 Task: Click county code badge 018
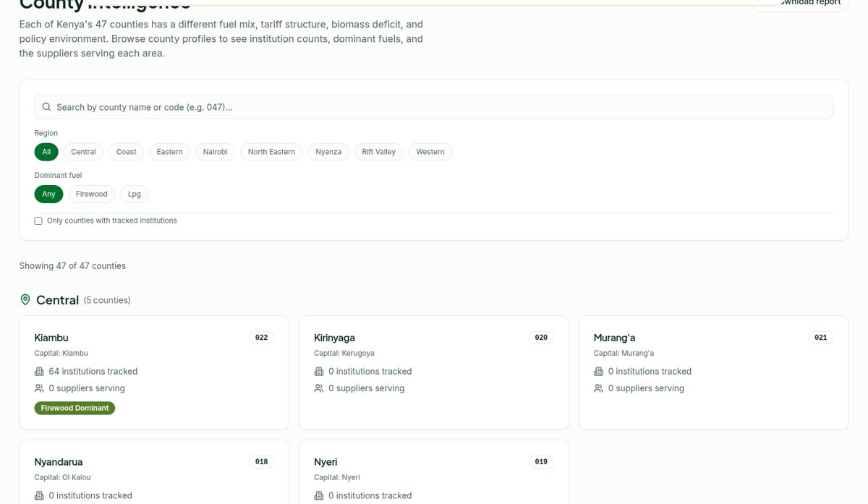tap(262, 462)
